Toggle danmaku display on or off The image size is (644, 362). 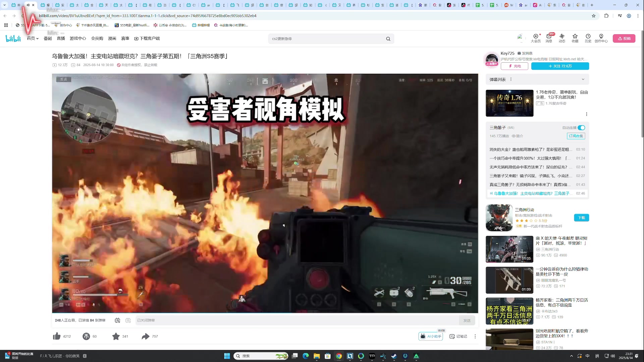coord(117,320)
